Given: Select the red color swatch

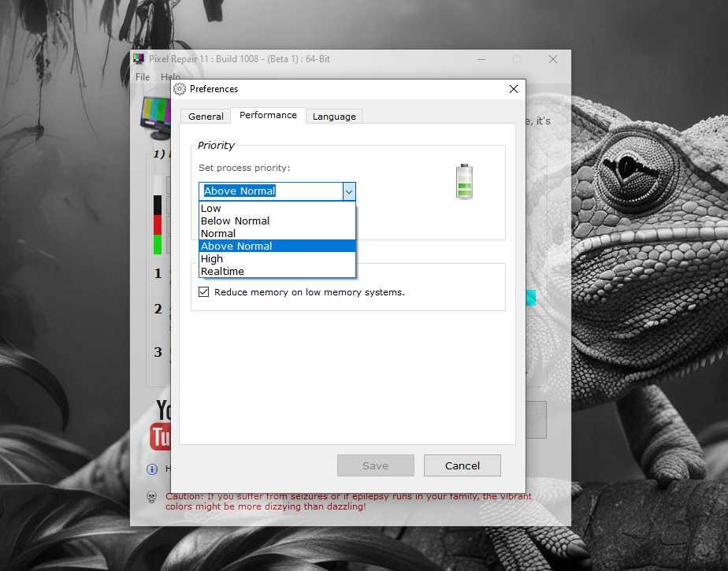Looking at the screenshot, I should pyautogui.click(x=158, y=224).
